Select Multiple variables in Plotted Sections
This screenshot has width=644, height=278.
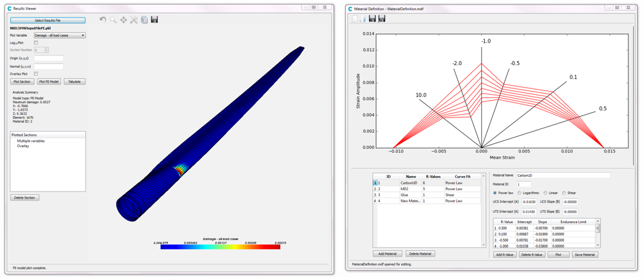click(31, 141)
